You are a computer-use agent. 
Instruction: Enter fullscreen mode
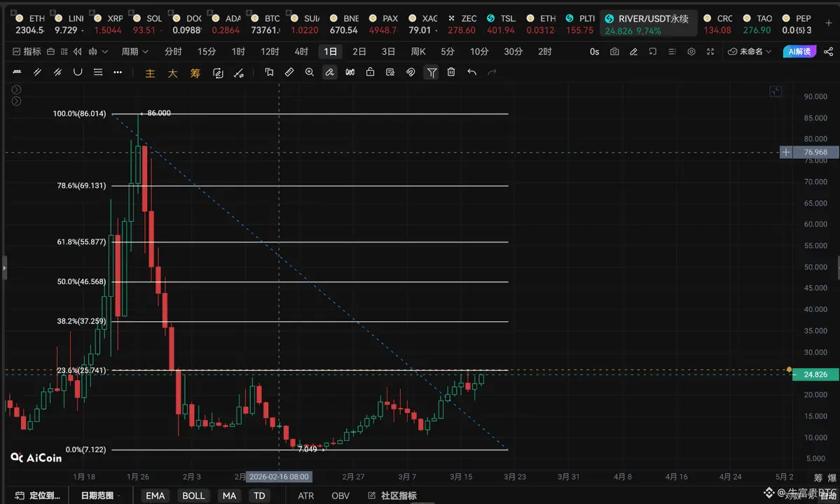click(710, 51)
